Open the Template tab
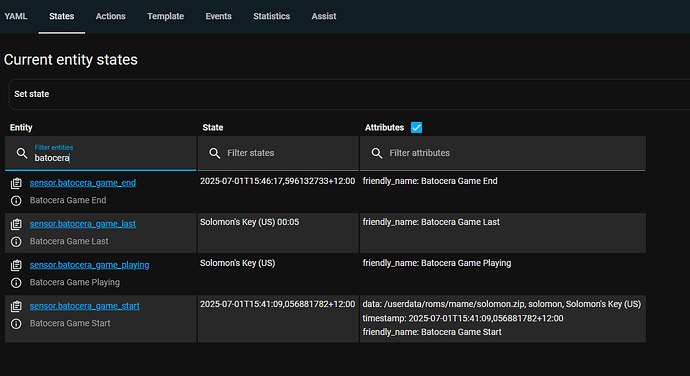This screenshot has width=690, height=376. (165, 16)
